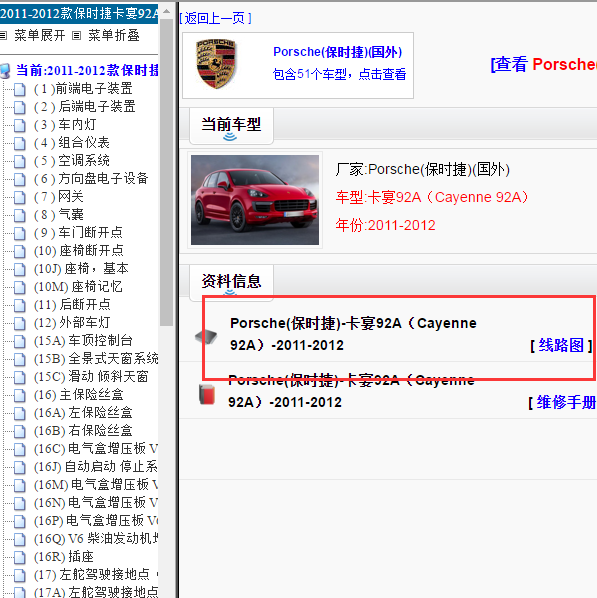
Task: Click the left panel scrollbar up arrow
Action: coord(166,12)
